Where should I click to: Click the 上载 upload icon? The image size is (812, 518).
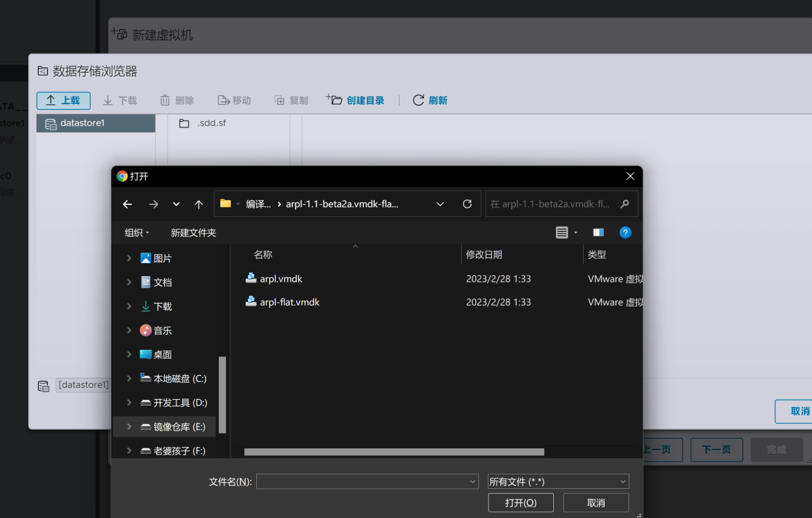point(49,100)
